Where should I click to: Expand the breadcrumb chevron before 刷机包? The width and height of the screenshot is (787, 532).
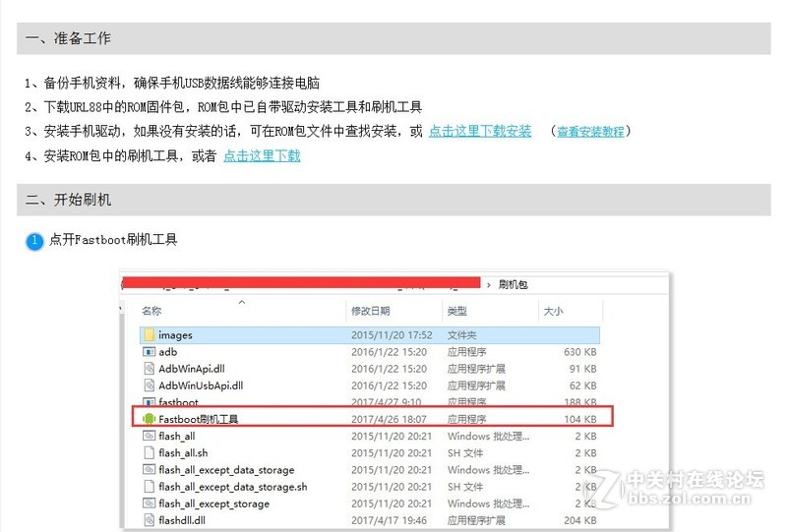(x=488, y=284)
